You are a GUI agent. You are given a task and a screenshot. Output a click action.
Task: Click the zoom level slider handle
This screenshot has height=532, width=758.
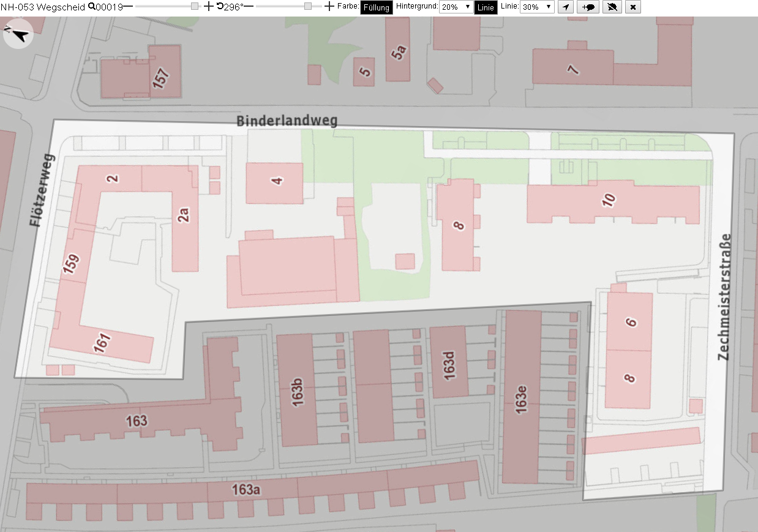(x=195, y=7)
